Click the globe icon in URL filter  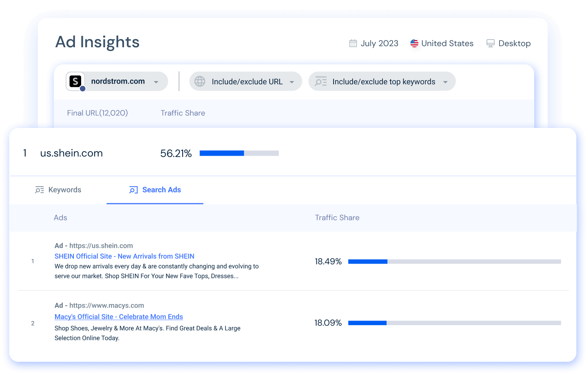click(x=200, y=81)
